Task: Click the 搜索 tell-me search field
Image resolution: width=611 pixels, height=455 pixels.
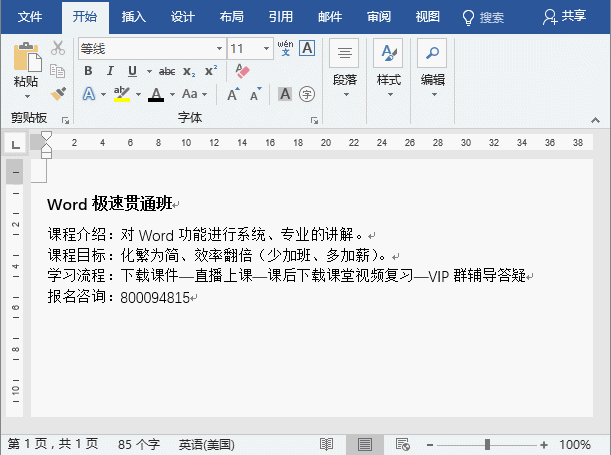Action: [483, 17]
